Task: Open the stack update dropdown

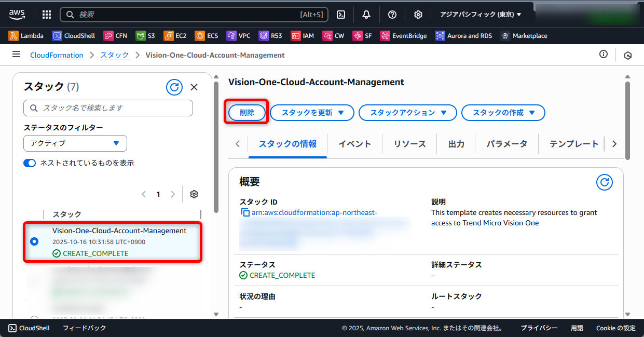Action: pos(312,113)
